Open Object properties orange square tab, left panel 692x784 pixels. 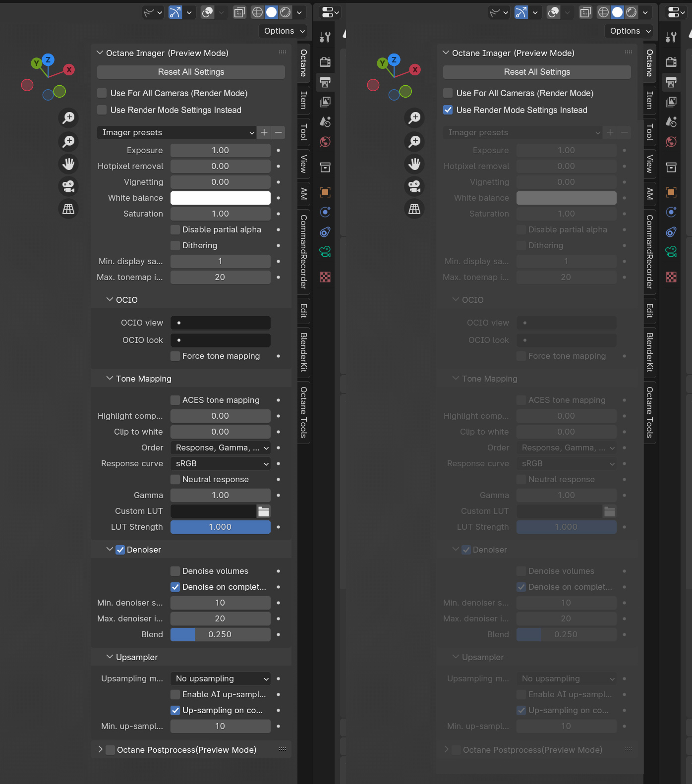325,192
